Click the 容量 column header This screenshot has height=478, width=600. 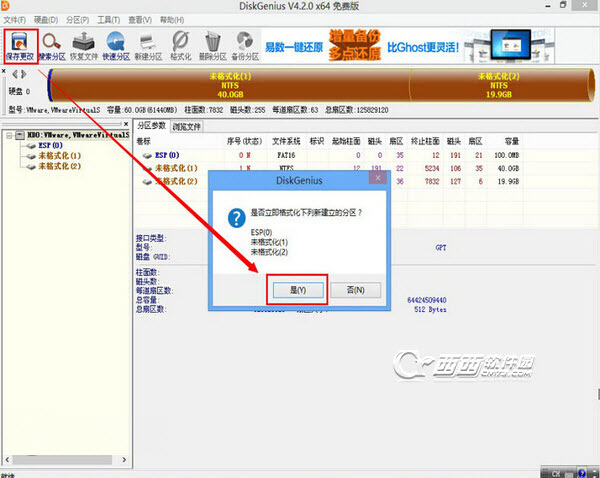pos(512,142)
